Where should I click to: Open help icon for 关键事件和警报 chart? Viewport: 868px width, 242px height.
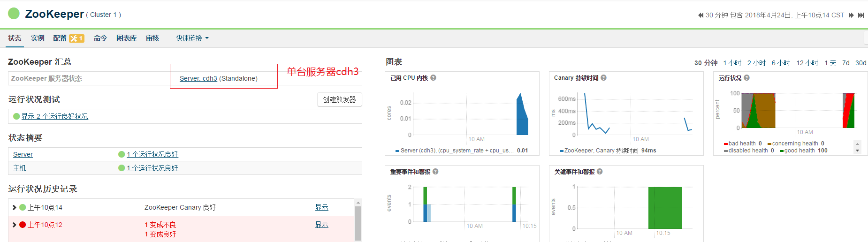pos(600,172)
